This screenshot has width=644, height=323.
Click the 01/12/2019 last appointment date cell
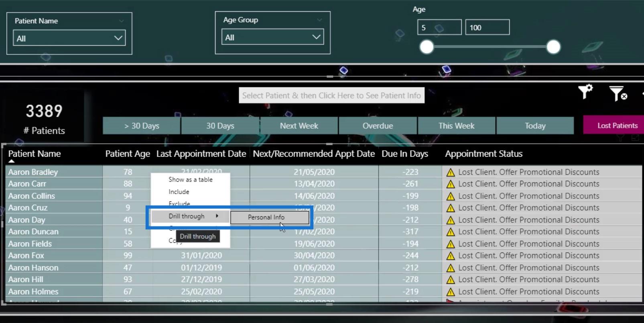201,267
